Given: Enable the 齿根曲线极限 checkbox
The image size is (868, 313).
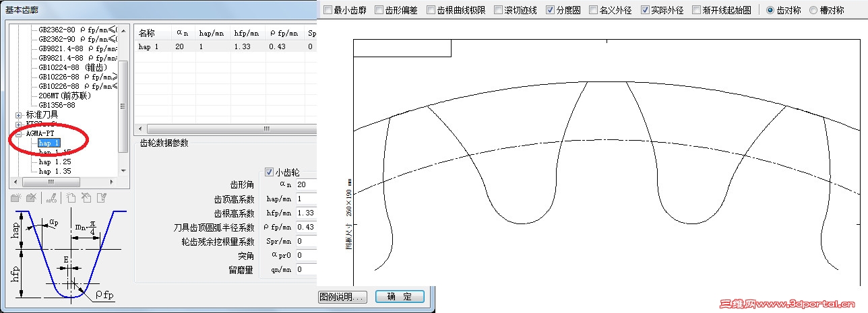Looking at the screenshot, I should coord(431,10).
